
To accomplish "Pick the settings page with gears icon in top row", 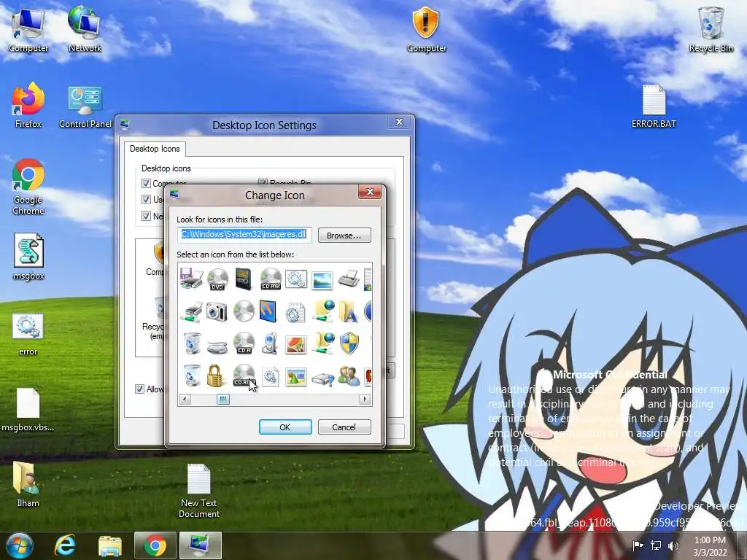I will tap(295, 279).
